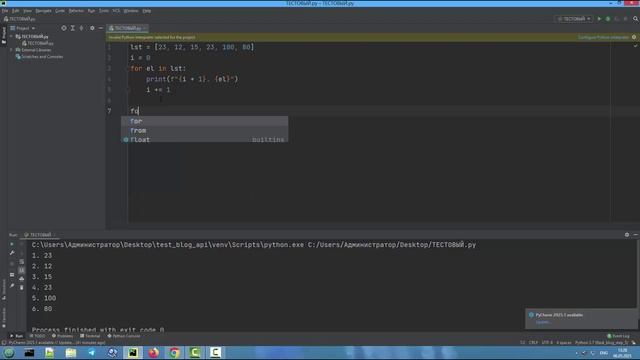The width and height of the screenshot is (640, 360).
Task: Open the Python Console tab
Action: (124, 336)
